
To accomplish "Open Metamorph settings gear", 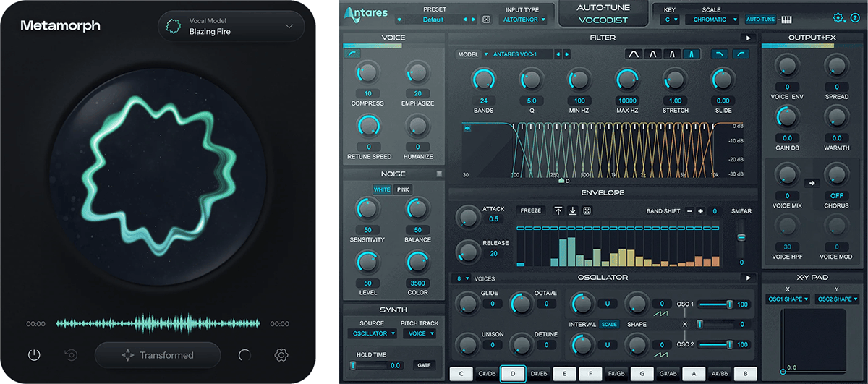I will click(x=281, y=355).
